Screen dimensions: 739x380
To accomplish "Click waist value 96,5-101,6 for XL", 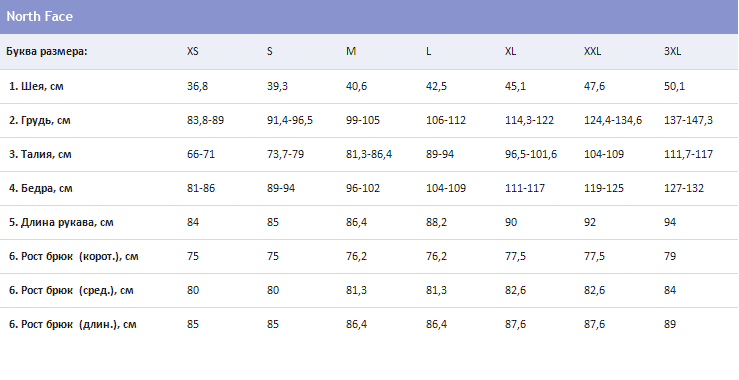I will click(531, 154).
